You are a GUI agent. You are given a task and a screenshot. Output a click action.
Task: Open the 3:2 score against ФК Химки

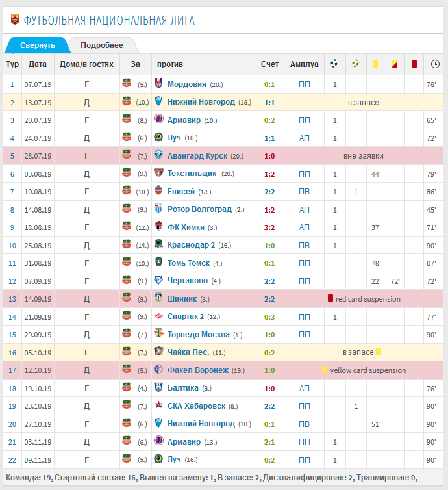point(269,227)
